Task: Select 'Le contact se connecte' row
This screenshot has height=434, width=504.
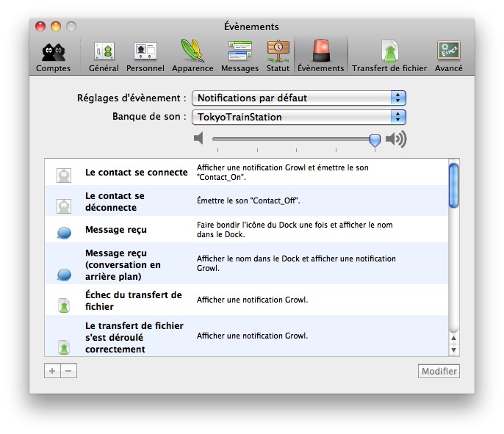Action: [246, 172]
